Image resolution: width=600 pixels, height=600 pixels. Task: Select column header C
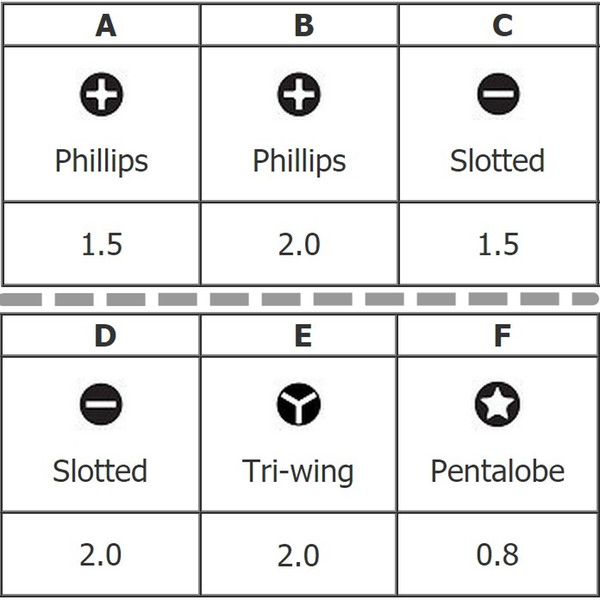[502, 26]
